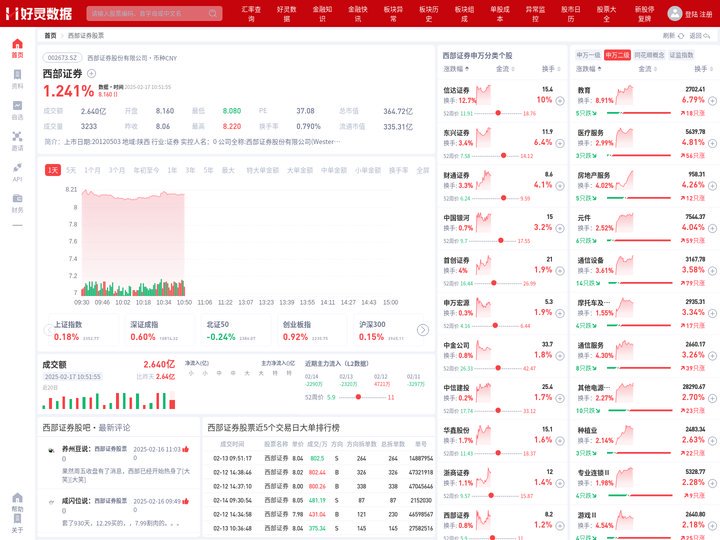Select the 1天 chart range
The image size is (720, 540).
tap(53, 170)
